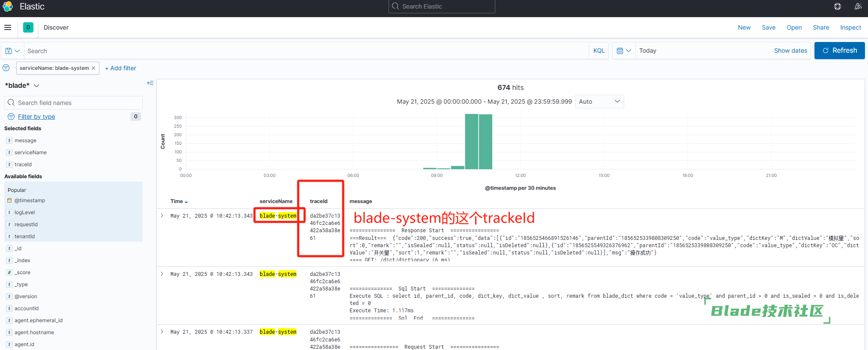Click Add filter link
The height and width of the screenshot is (350, 868).
tap(120, 68)
